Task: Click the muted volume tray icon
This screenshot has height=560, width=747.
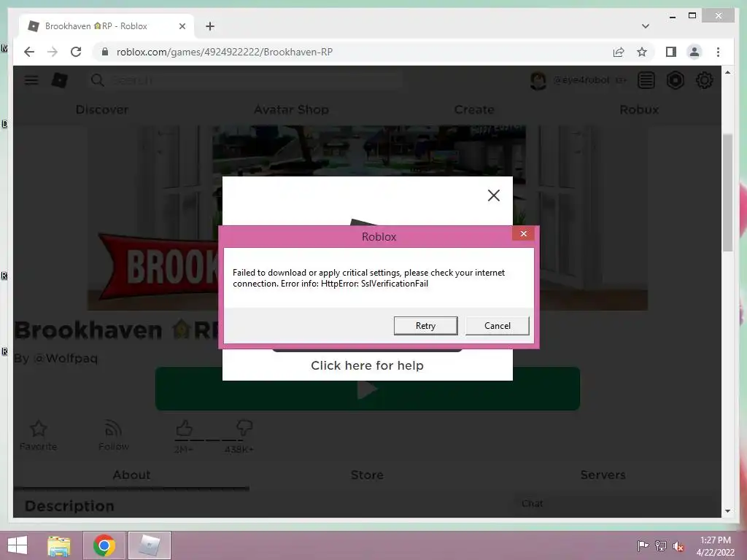Action: [x=678, y=545]
